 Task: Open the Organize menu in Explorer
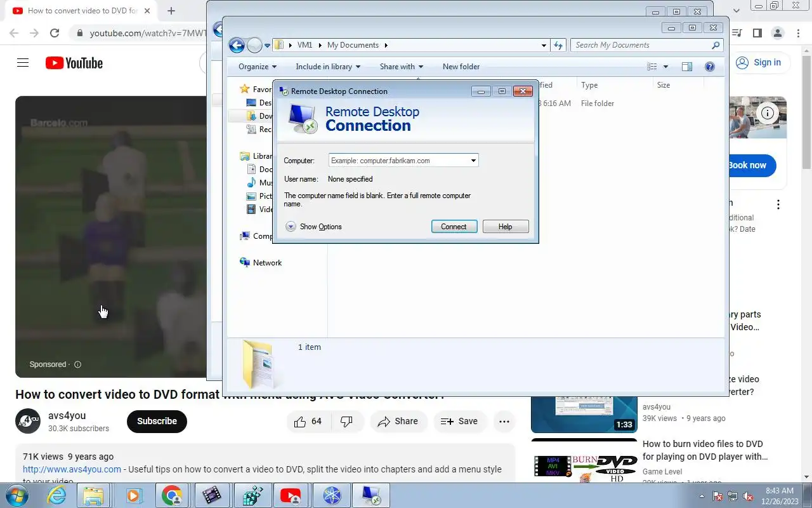(258, 67)
